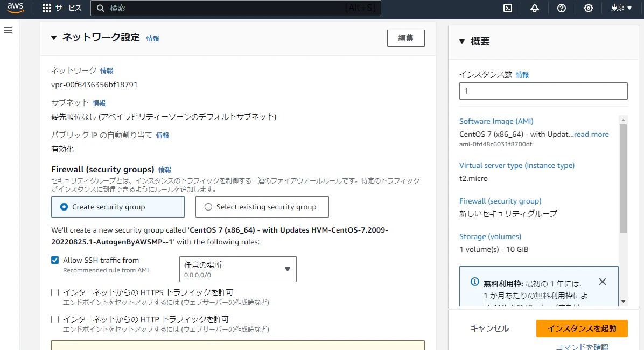Image resolution: width=644 pixels, height=350 pixels.
Task: Focus the 検索 search input field
Action: pos(236,8)
